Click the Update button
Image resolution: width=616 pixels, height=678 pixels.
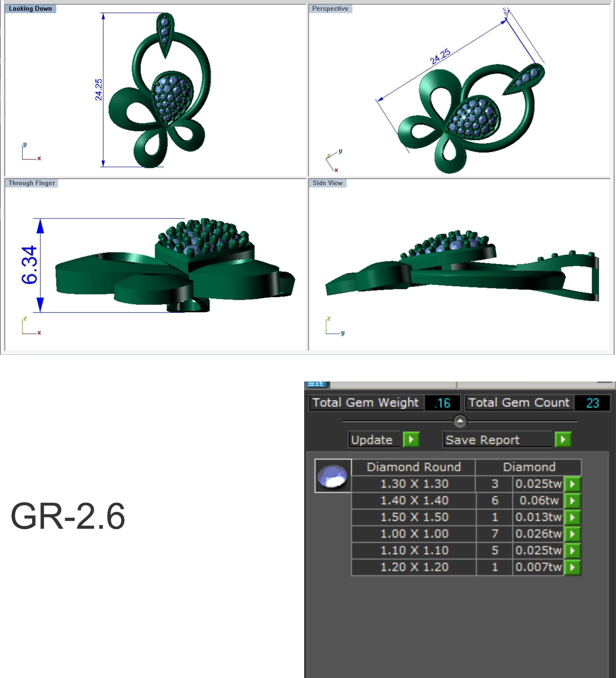pos(374,440)
